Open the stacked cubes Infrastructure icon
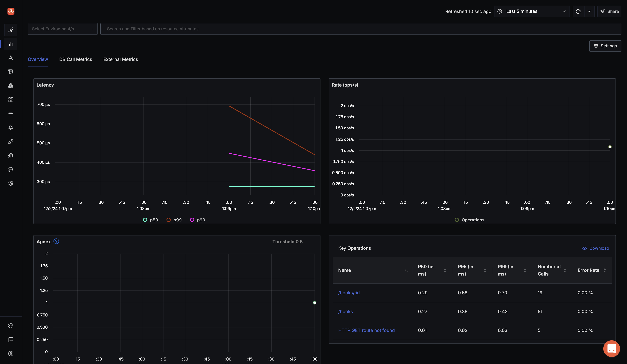 click(x=11, y=86)
